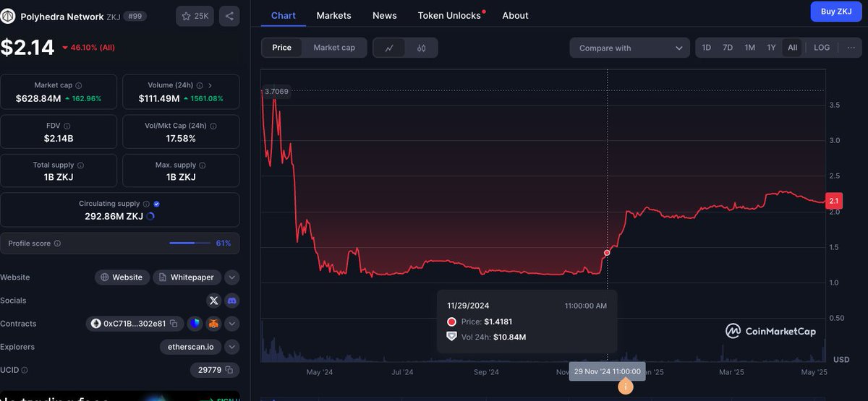Image resolution: width=868 pixels, height=401 pixels.
Task: Open the Market cap info tooltip icon
Action: click(79, 85)
